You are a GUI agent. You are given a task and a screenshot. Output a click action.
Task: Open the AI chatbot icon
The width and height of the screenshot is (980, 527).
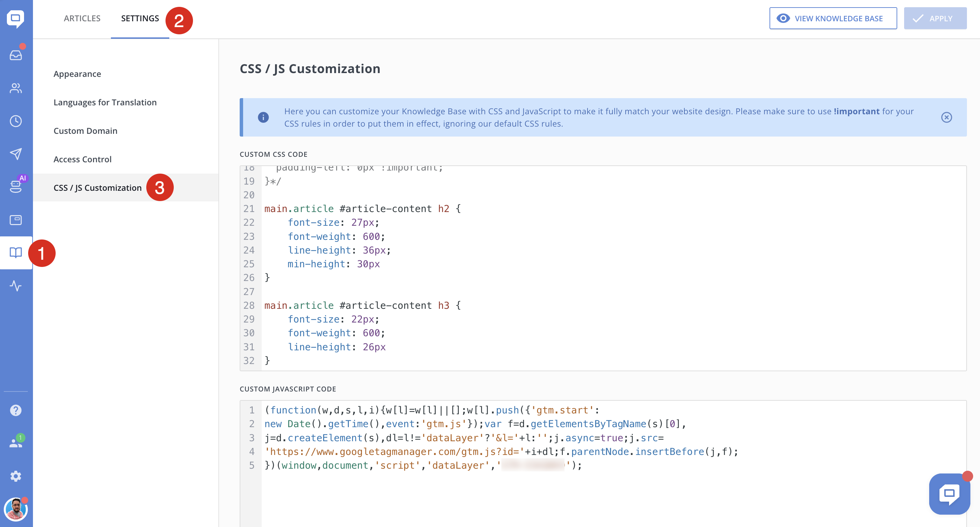[x=15, y=187]
